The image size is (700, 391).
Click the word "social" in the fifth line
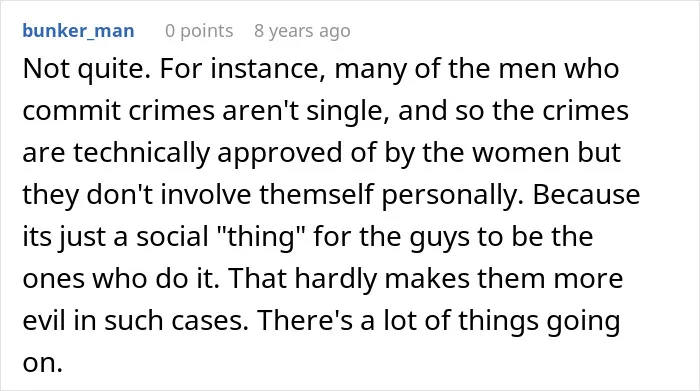pos(172,237)
